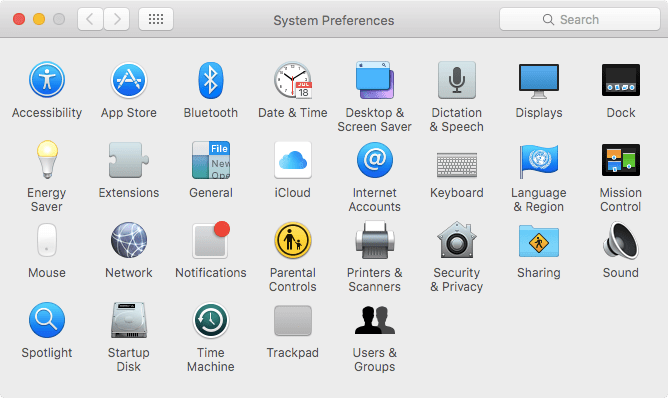Go forward with the right arrow button
The image size is (668, 398).
pos(117,19)
